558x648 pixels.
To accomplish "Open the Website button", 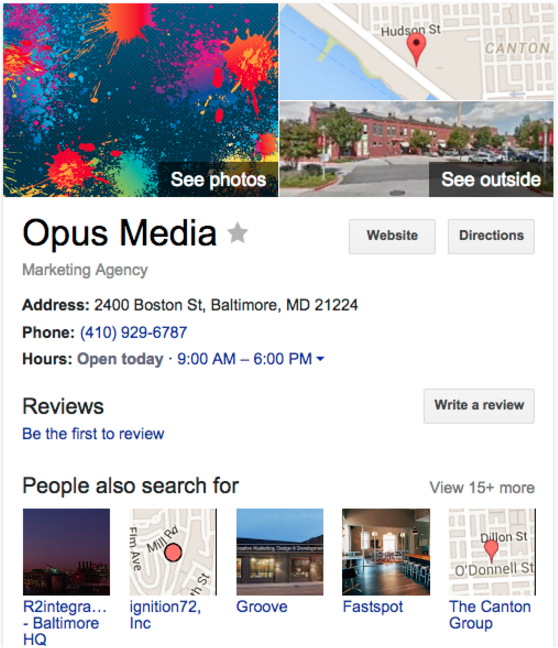I will click(392, 236).
